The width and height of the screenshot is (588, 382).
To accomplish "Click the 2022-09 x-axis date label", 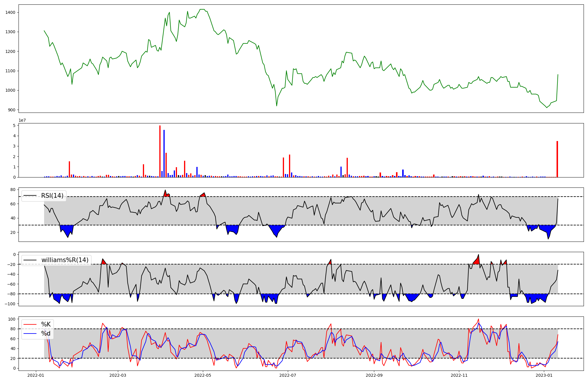I will 374,375.
